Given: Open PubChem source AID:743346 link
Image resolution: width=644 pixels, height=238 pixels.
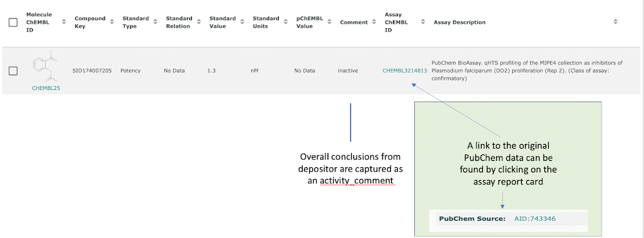Looking at the screenshot, I should click(x=535, y=219).
